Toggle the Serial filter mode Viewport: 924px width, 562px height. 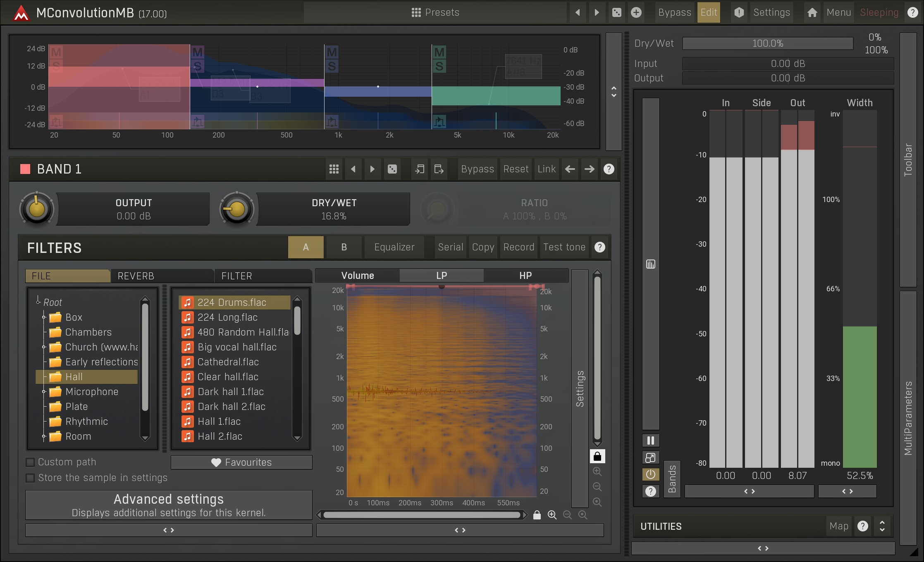pyautogui.click(x=450, y=247)
